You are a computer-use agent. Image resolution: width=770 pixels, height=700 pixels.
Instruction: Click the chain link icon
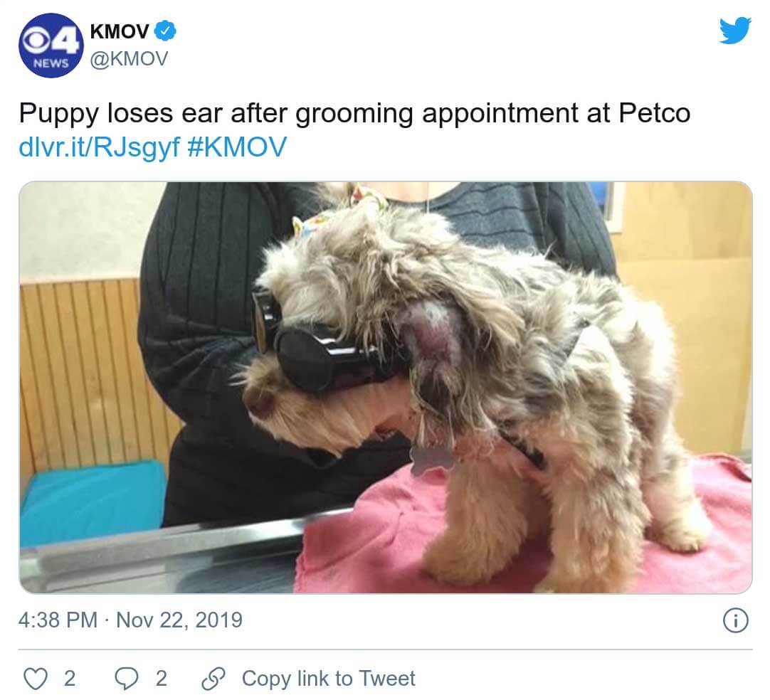coord(213,679)
